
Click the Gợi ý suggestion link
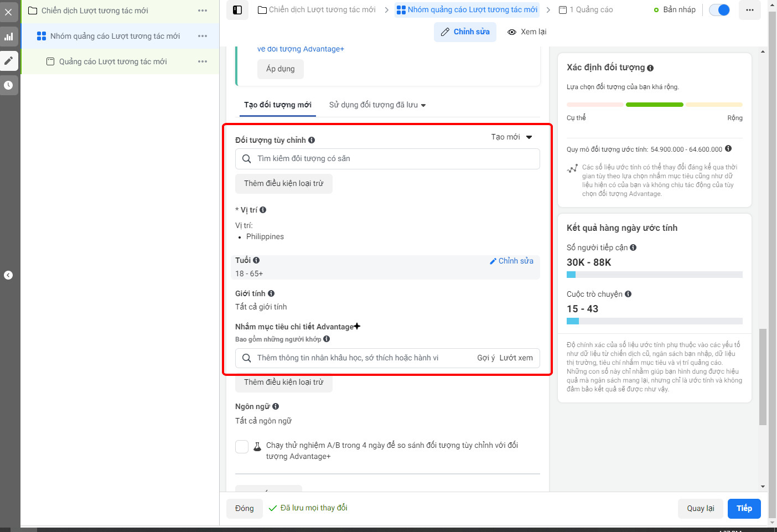point(486,358)
